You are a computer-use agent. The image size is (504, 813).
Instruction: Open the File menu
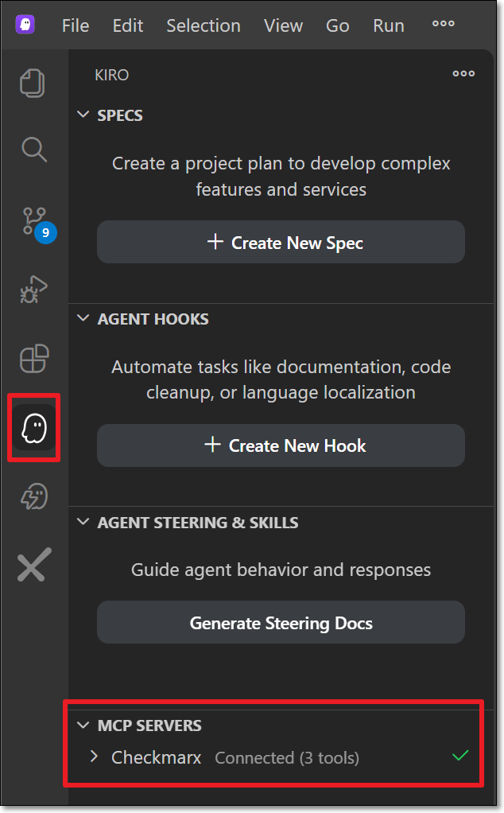tap(76, 25)
